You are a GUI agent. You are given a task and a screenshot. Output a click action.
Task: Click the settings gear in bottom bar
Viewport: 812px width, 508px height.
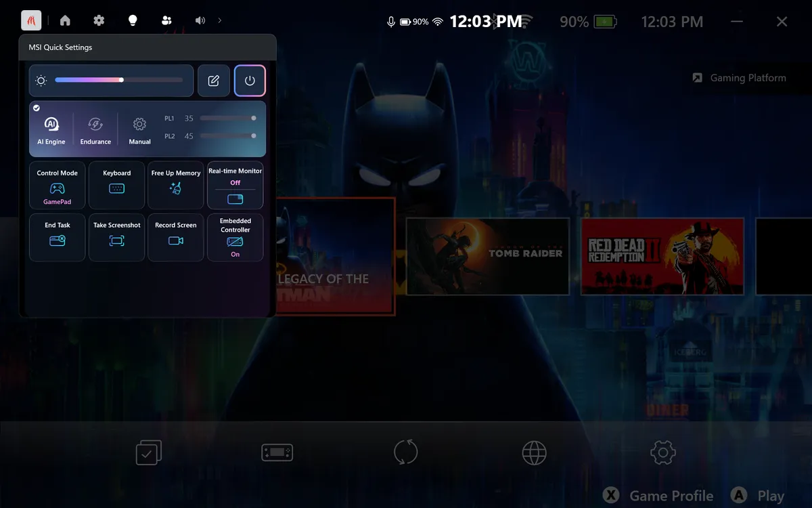[663, 452]
